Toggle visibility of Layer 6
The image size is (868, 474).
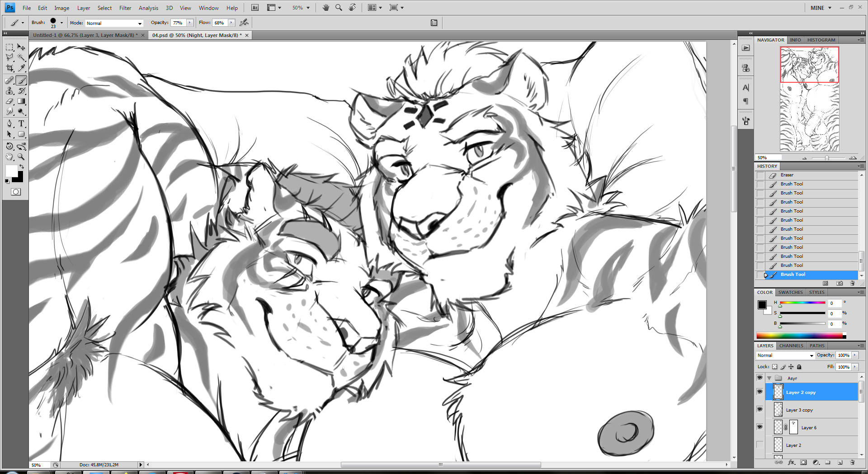coord(759,427)
